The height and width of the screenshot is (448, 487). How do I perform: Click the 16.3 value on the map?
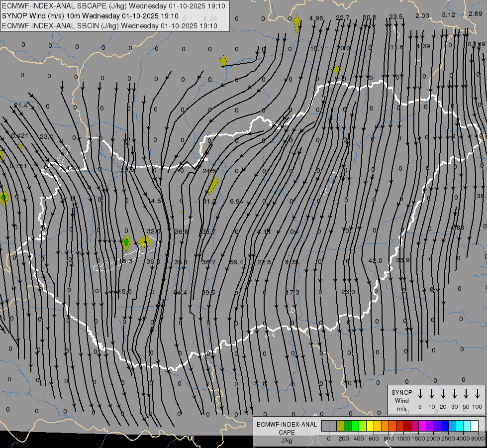[125, 261]
